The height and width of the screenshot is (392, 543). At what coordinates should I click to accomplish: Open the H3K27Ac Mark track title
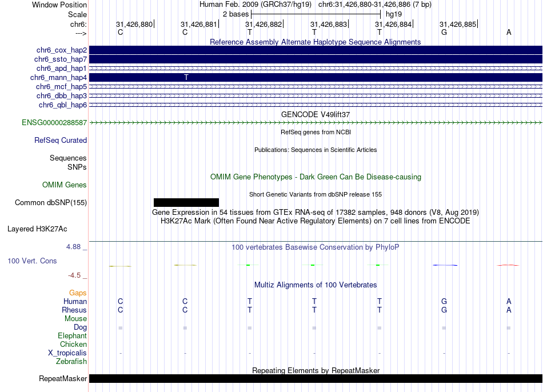[x=316, y=221]
